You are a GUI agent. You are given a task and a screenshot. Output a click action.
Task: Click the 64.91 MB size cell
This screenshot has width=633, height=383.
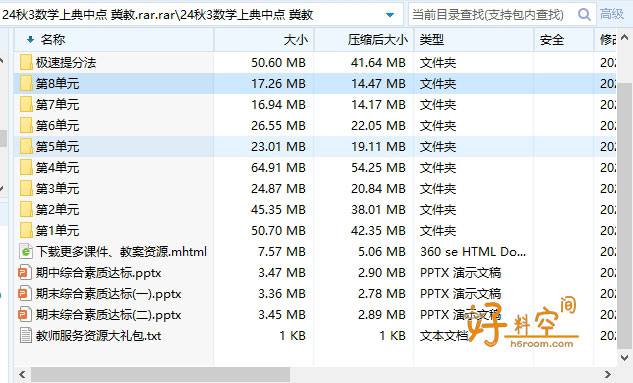[278, 167]
